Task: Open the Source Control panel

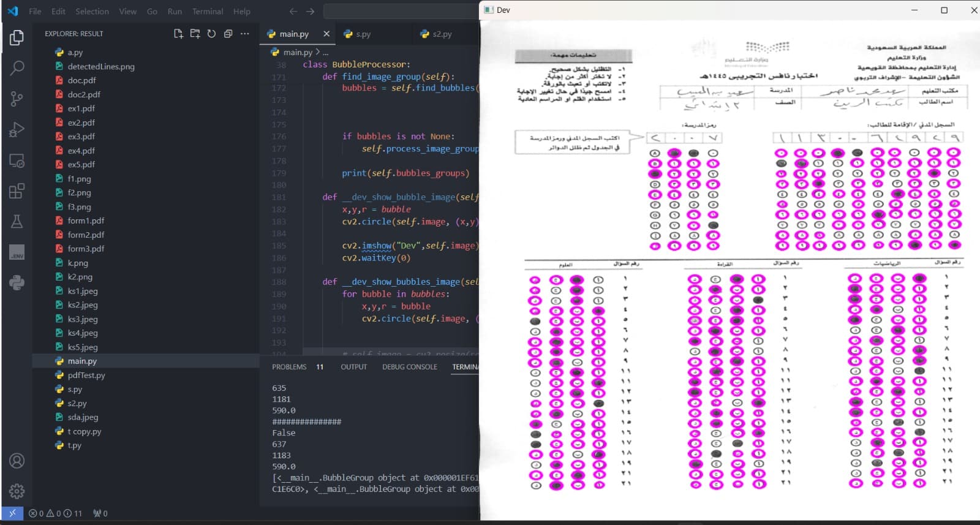Action: pyautogui.click(x=17, y=99)
